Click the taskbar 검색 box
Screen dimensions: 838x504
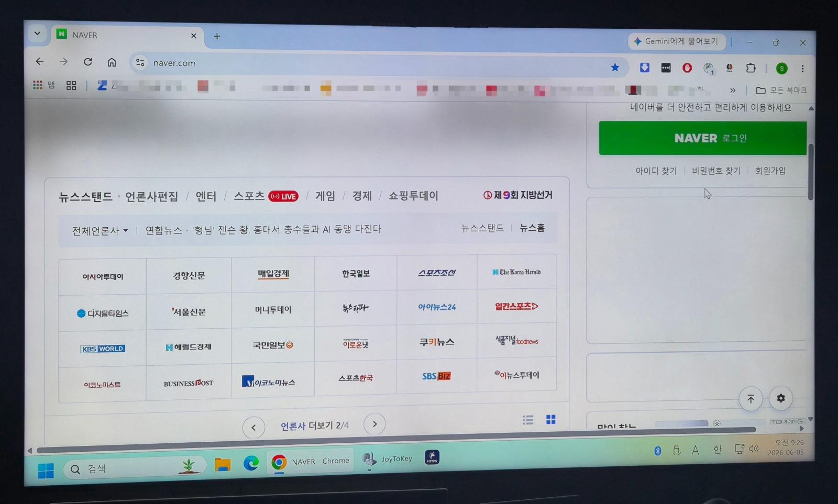(x=134, y=468)
